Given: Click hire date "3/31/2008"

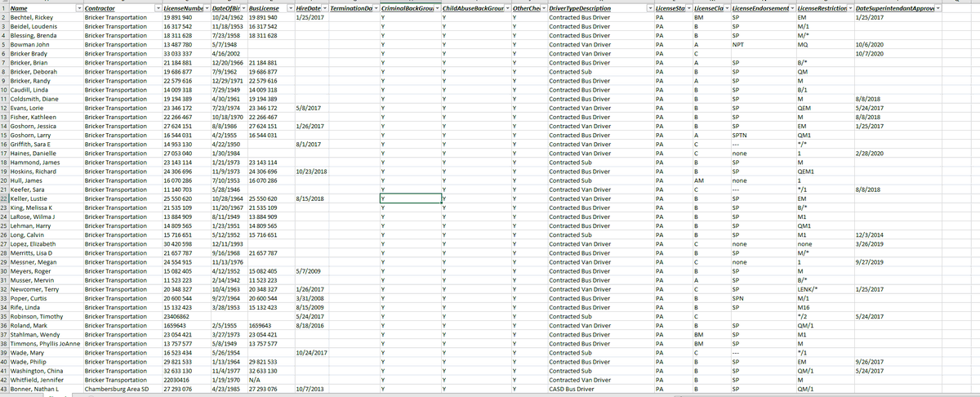Looking at the screenshot, I should coord(311,298).
